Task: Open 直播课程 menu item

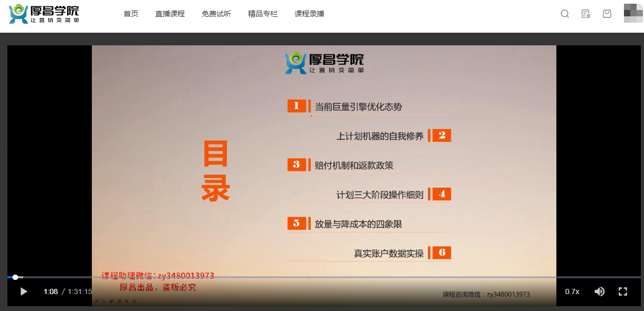Action: (170, 14)
